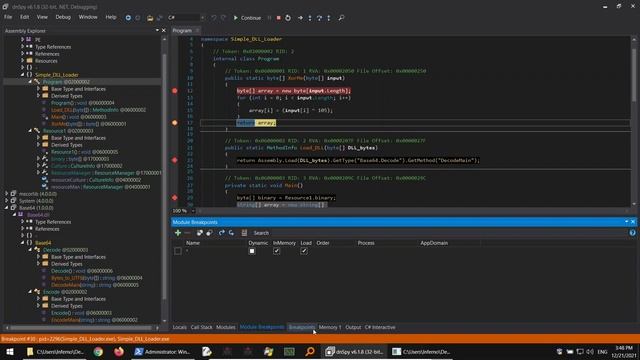The image size is (640, 360).
Task: Click the Step Into toolbar icon
Action: (x=310, y=18)
